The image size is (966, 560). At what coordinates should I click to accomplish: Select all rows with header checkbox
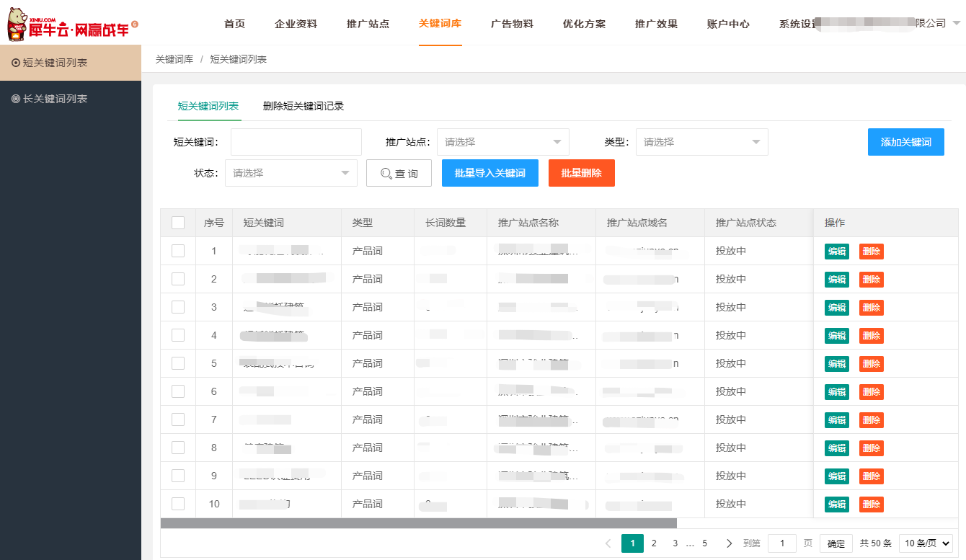coord(178,223)
